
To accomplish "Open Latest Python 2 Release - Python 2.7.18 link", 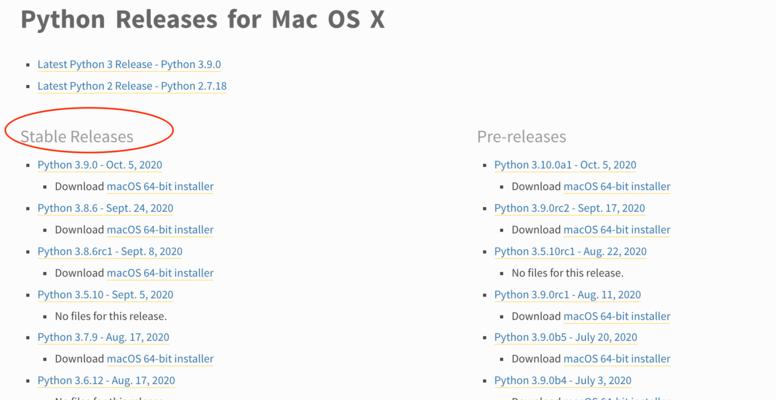I will (132, 86).
